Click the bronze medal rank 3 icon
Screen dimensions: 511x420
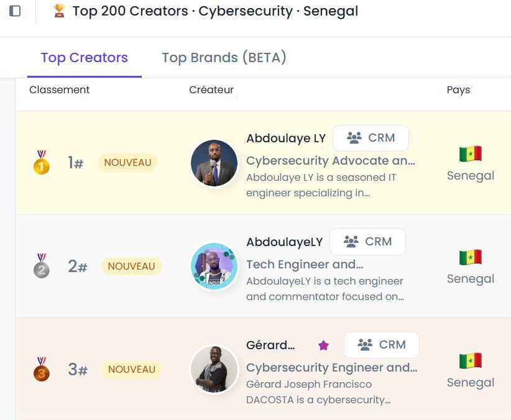point(42,369)
